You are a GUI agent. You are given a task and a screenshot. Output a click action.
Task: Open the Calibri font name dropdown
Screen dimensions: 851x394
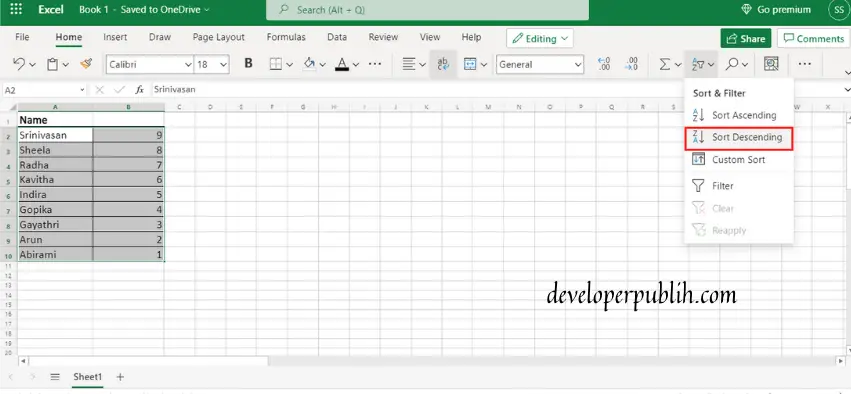188,65
